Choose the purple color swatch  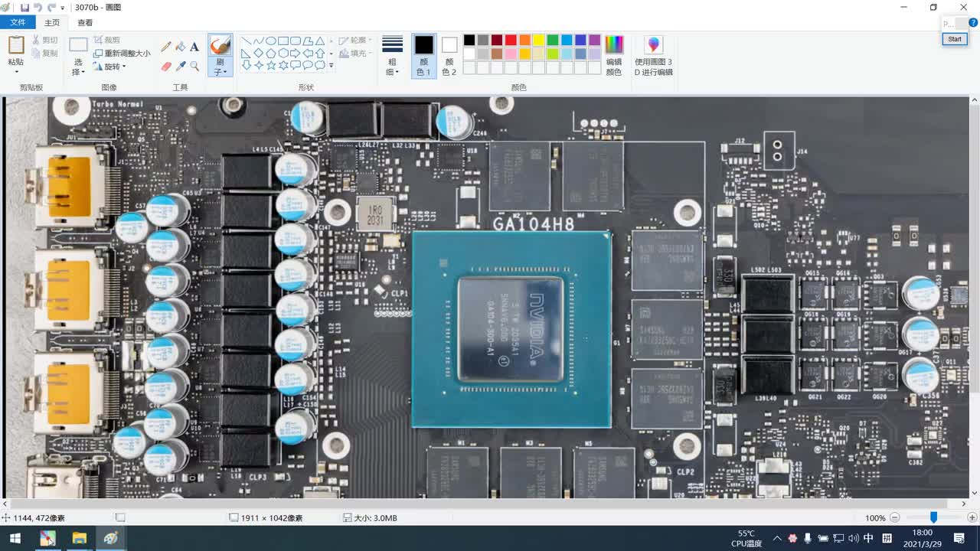pos(594,40)
